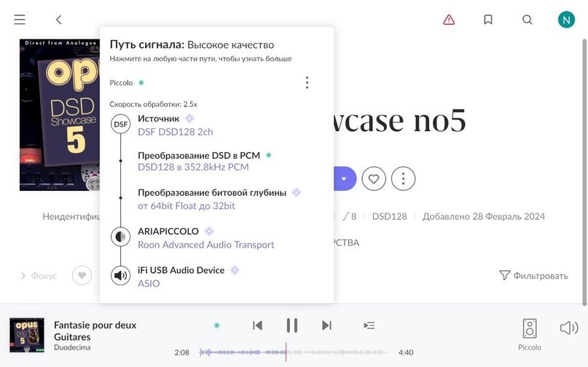Pause playback

[x=291, y=325]
